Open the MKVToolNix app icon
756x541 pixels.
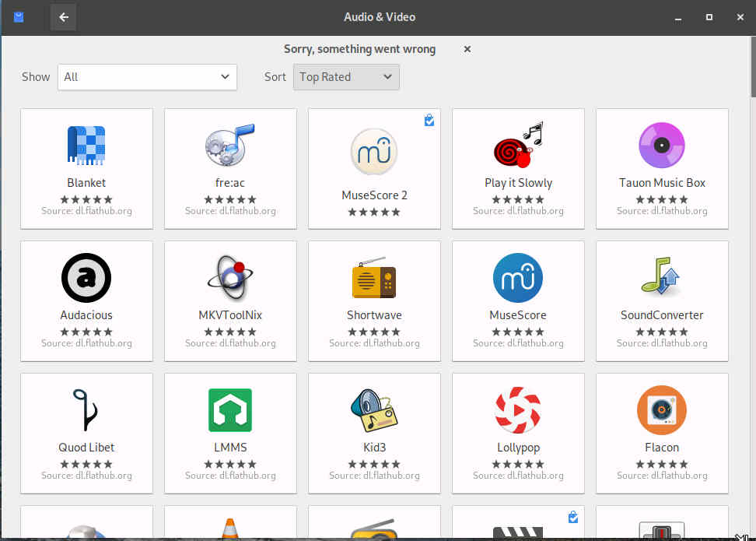coord(230,278)
